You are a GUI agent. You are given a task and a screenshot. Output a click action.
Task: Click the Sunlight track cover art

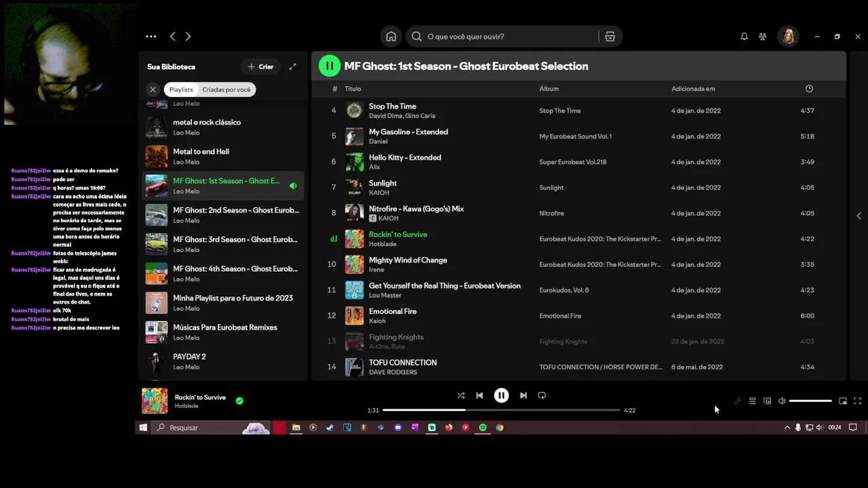[354, 188]
